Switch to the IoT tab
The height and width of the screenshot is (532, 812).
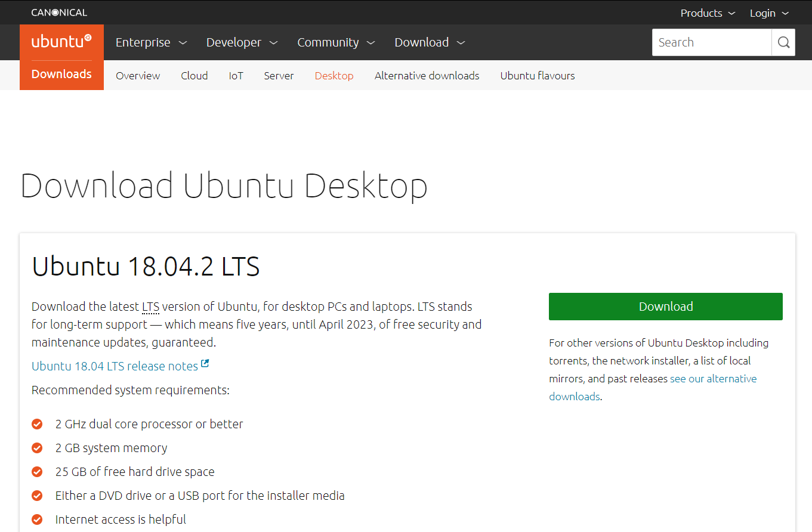(236, 76)
